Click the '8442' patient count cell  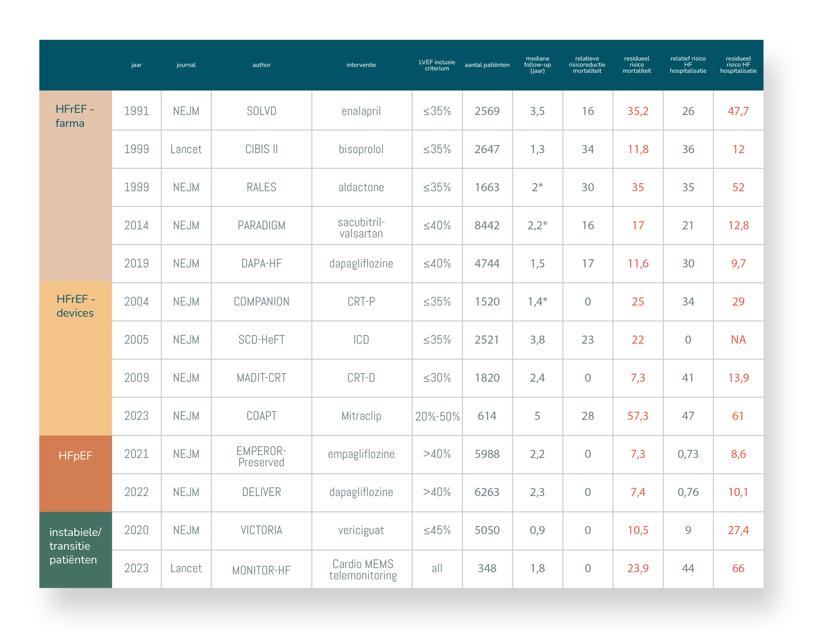coord(487,225)
